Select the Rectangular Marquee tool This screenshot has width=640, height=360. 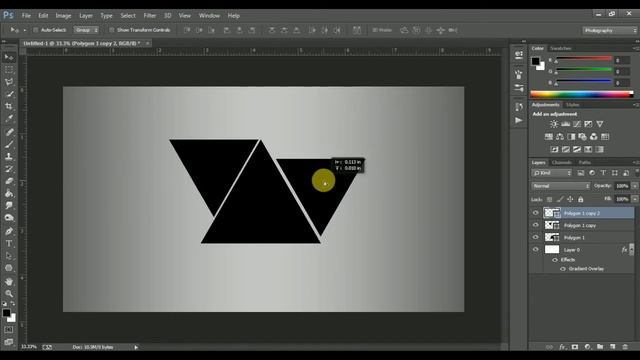pyautogui.click(x=9, y=70)
